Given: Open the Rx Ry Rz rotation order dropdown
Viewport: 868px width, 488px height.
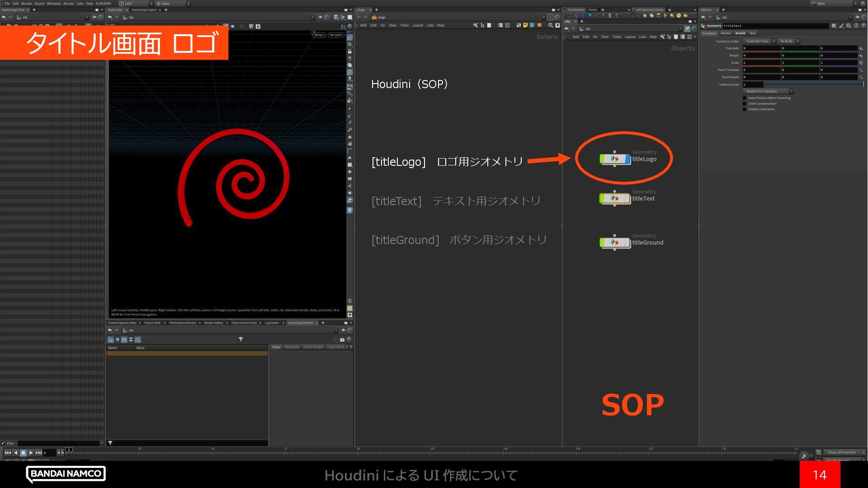Looking at the screenshot, I should click(x=788, y=41).
